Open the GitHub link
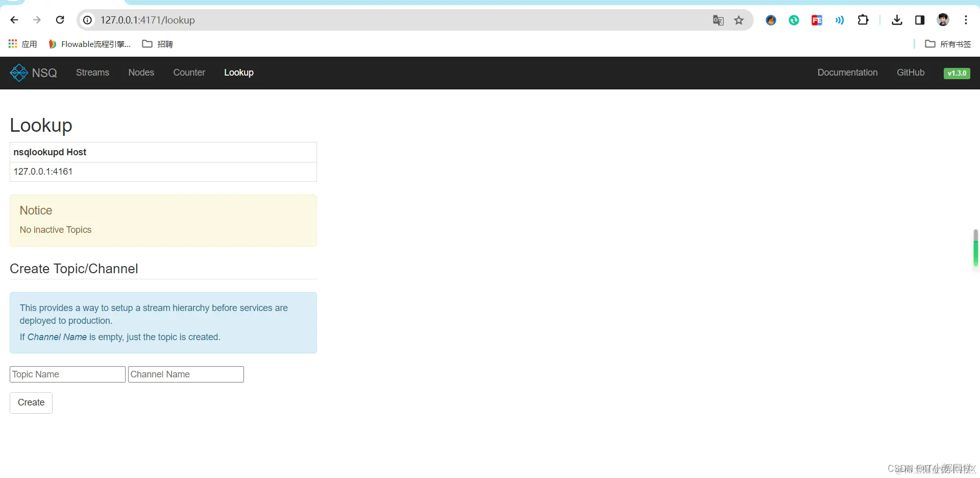This screenshot has height=478, width=980. (x=911, y=73)
